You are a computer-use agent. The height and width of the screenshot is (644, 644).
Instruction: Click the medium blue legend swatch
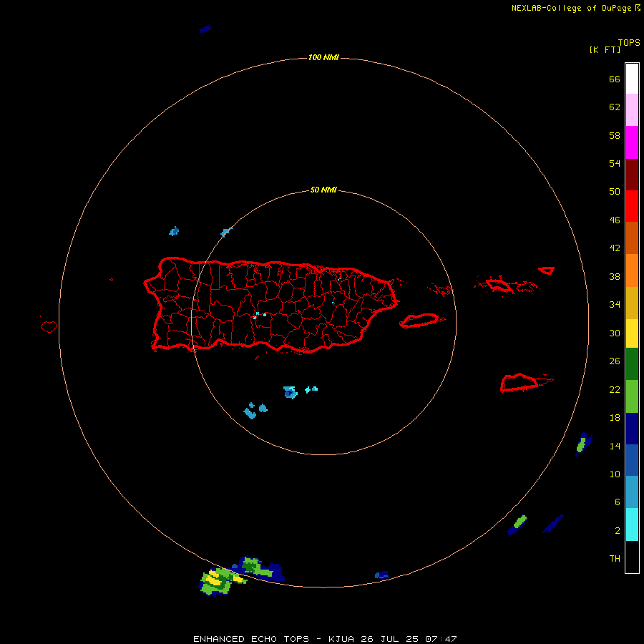pyautogui.click(x=632, y=460)
